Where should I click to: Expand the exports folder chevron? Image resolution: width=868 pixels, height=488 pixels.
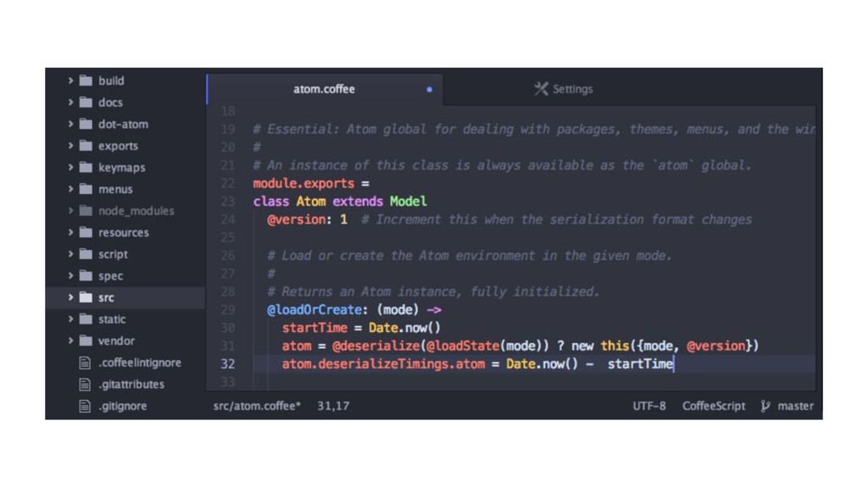coord(71,146)
